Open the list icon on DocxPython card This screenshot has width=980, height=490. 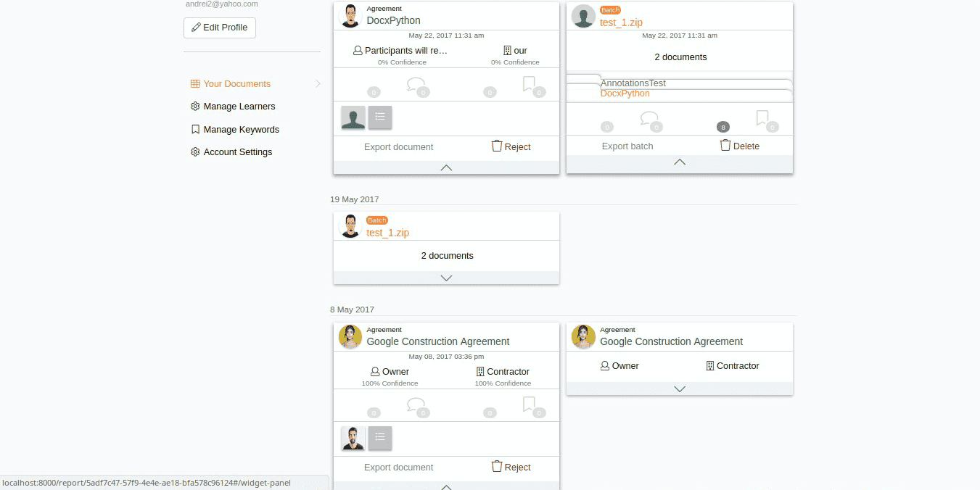point(380,117)
